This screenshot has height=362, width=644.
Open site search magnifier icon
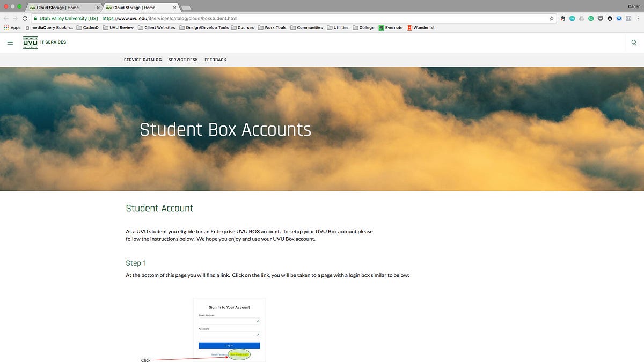pyautogui.click(x=634, y=42)
